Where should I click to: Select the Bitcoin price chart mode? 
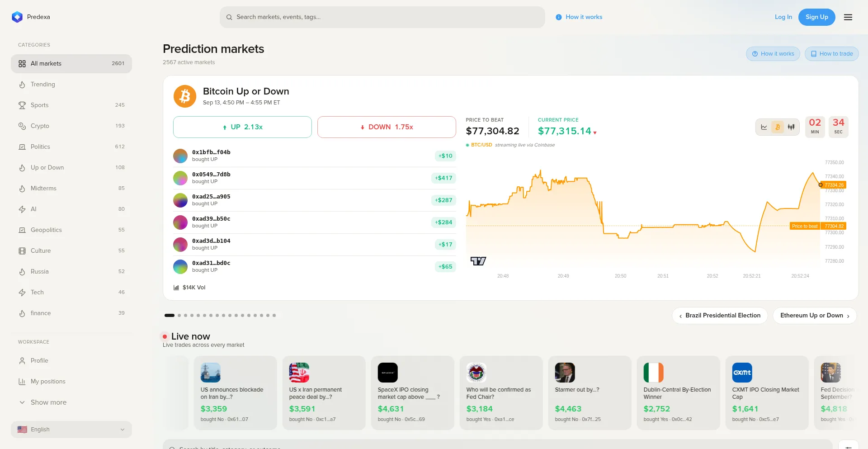(x=778, y=127)
